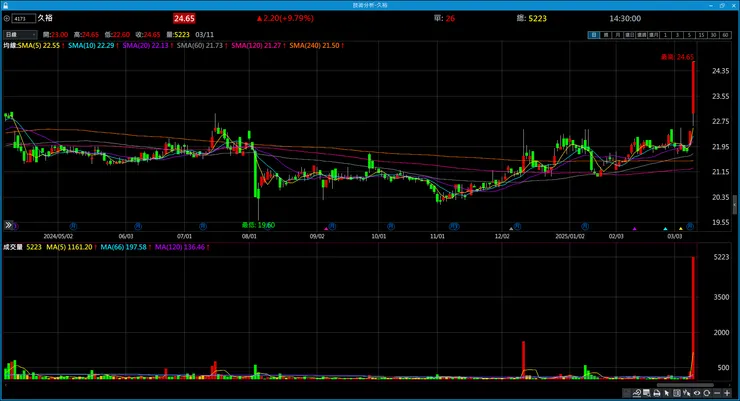Toggle the eye visibility icon
Screen dimensions: 740x401
[x=697, y=393]
